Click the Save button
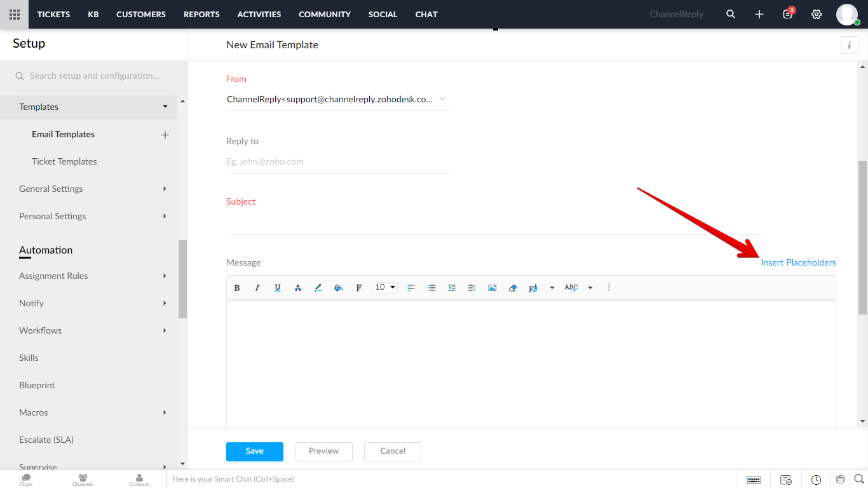Image resolution: width=868 pixels, height=488 pixels. [x=254, y=451]
